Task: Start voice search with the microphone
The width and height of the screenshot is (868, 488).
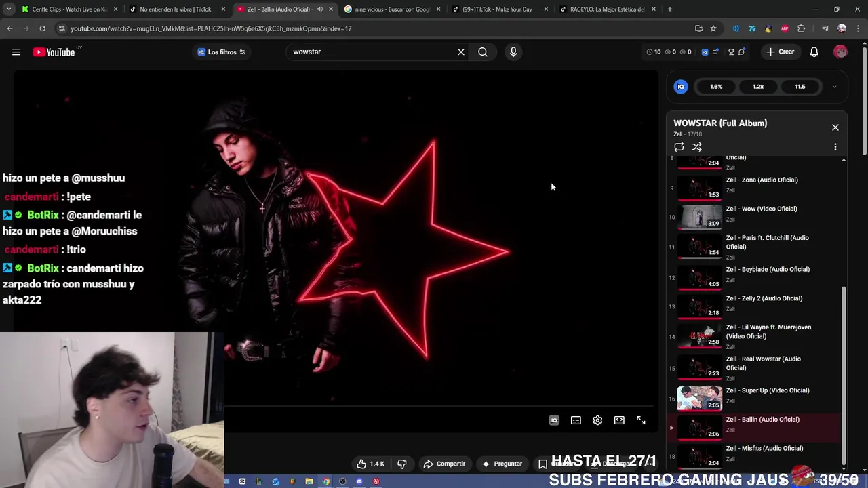Action: [x=513, y=52]
